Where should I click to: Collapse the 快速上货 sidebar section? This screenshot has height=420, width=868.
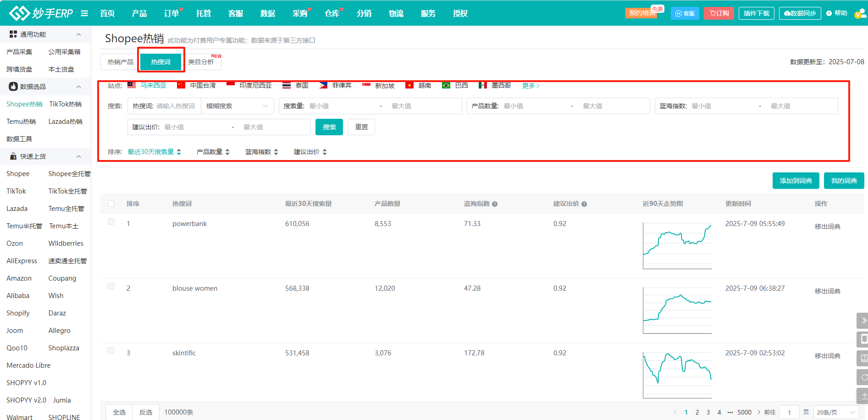[x=78, y=156]
